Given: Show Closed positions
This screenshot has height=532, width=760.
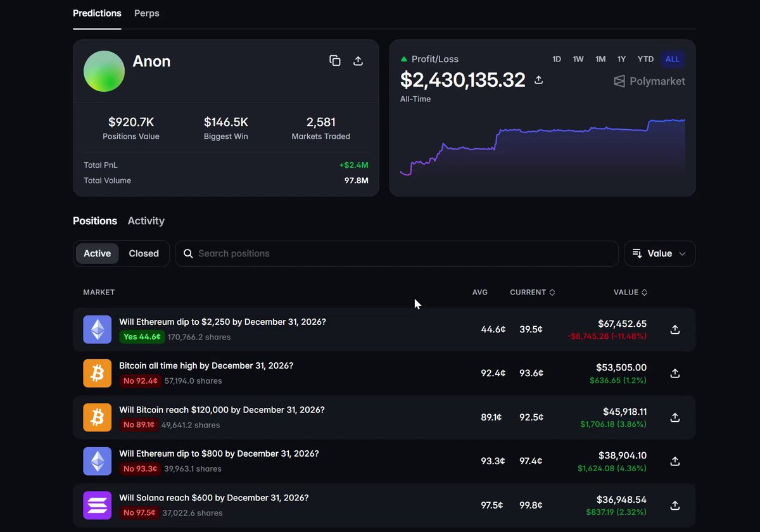Looking at the screenshot, I should [x=144, y=253].
